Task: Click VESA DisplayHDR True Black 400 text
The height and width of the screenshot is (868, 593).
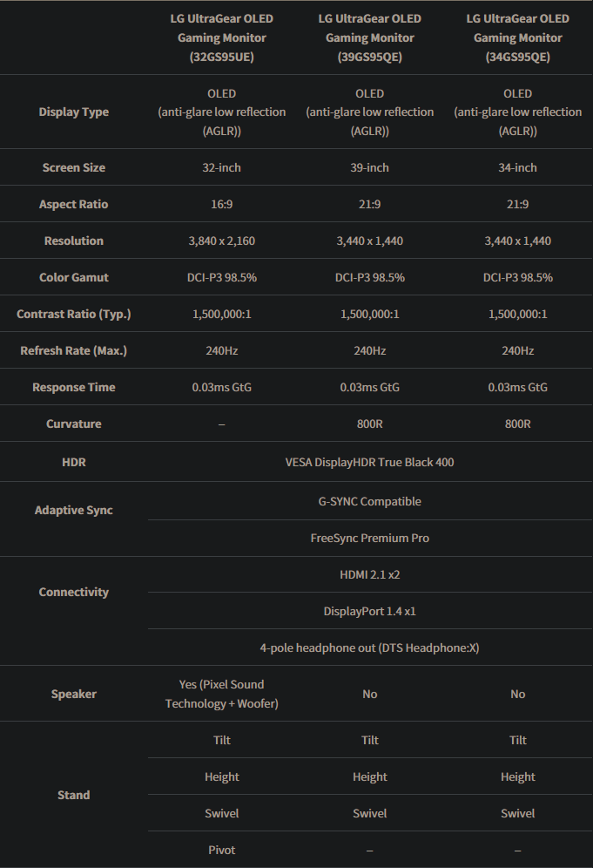Action: (x=369, y=462)
